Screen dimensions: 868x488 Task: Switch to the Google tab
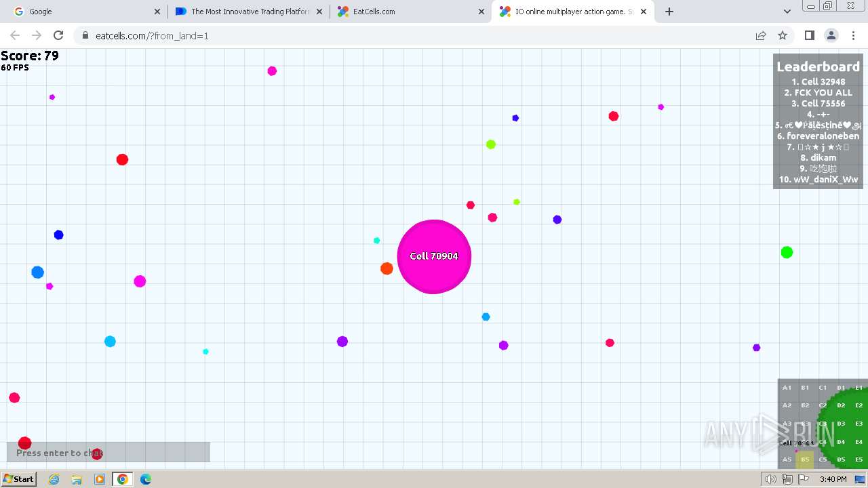coord(85,12)
